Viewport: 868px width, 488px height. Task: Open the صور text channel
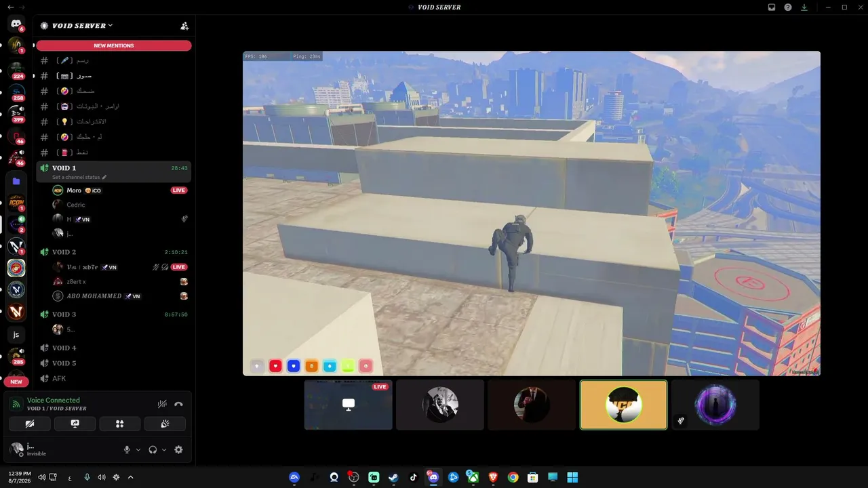click(114, 76)
